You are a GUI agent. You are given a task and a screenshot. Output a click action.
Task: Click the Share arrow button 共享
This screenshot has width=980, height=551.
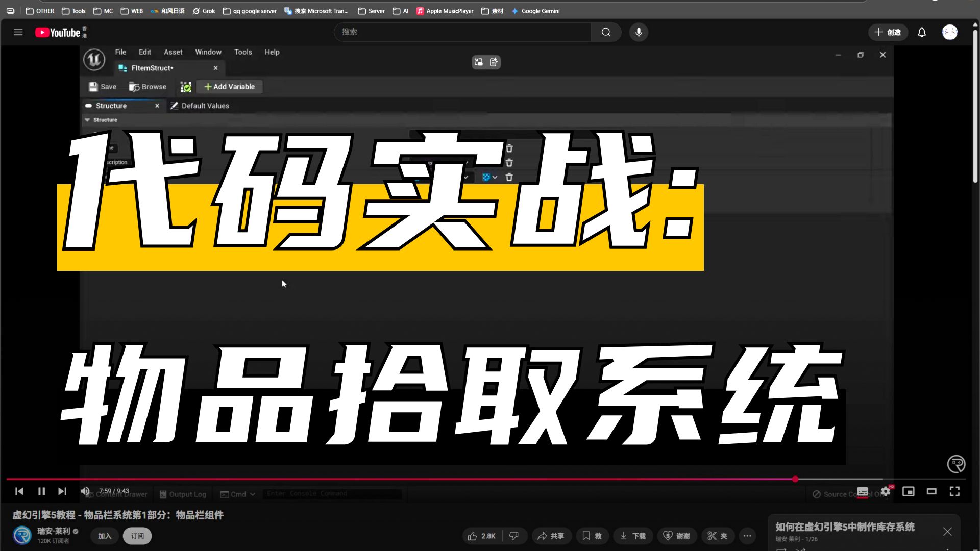point(551,536)
